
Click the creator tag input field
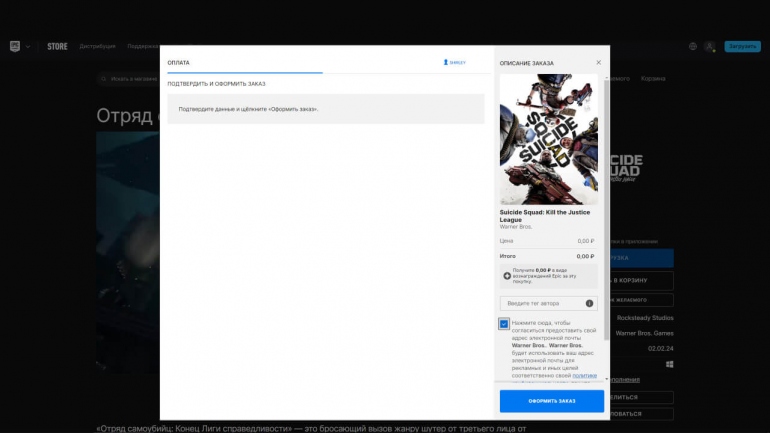click(542, 303)
